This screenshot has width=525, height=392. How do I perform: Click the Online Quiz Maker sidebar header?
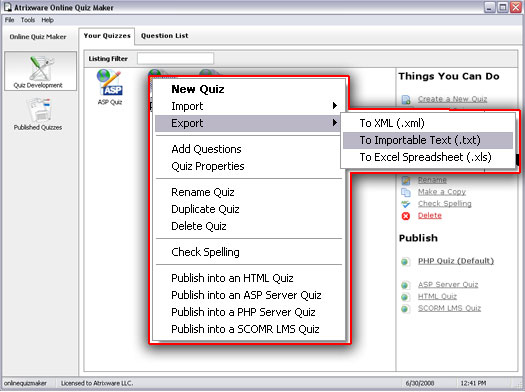coord(38,37)
